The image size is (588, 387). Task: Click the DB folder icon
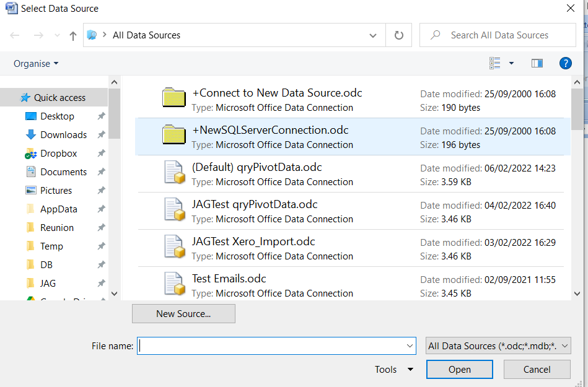(31, 264)
